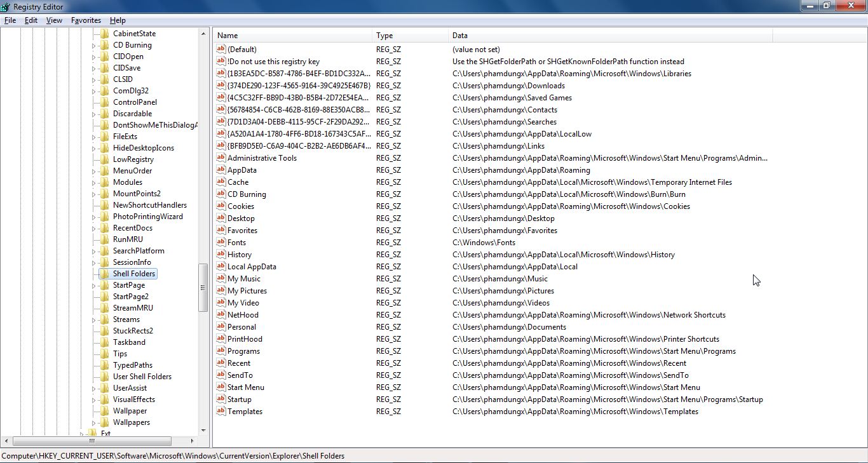Click the CLSID folder icon
This screenshot has width=868, height=463.
104,79
